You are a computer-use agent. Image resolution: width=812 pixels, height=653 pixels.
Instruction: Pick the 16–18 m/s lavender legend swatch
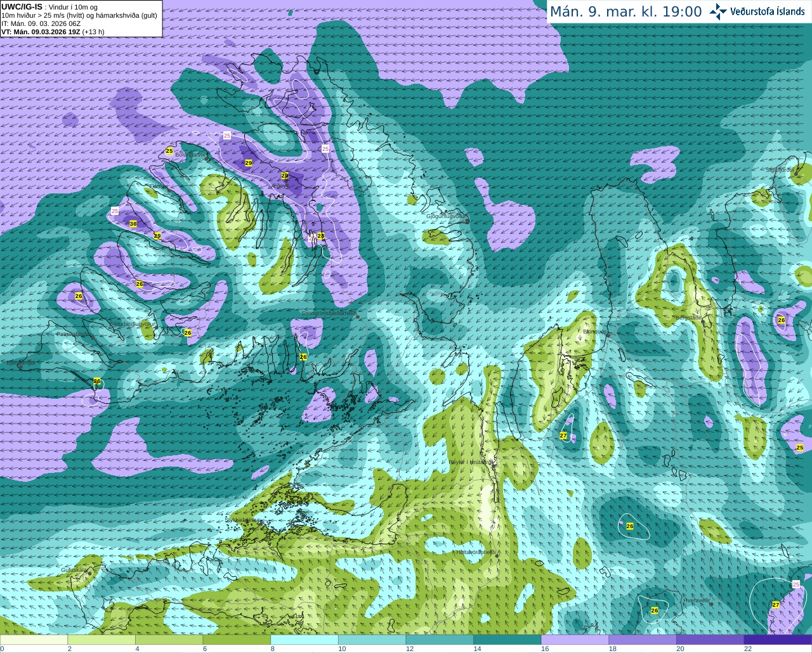point(575,640)
